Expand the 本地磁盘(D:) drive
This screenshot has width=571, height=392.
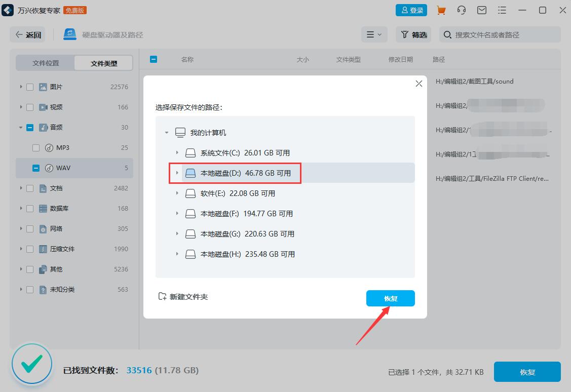click(177, 173)
